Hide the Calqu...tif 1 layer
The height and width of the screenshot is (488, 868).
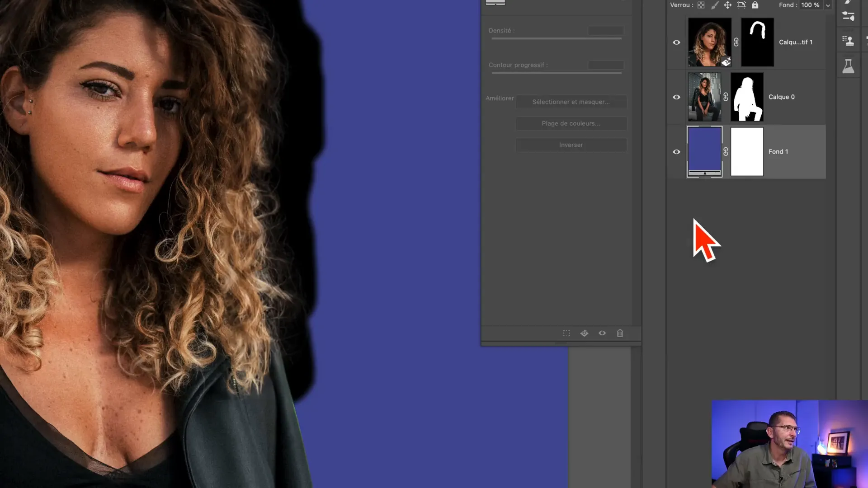[x=676, y=42]
